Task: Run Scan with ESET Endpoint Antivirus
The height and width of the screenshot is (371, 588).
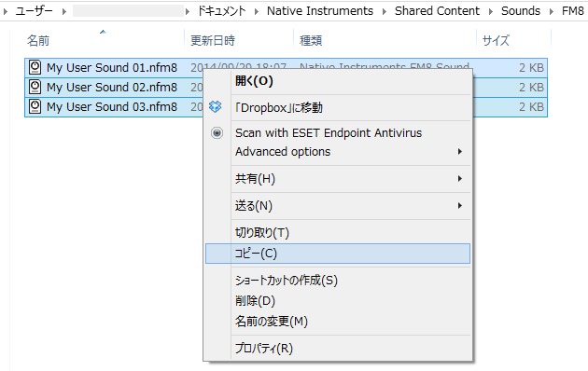Action: pos(338,133)
